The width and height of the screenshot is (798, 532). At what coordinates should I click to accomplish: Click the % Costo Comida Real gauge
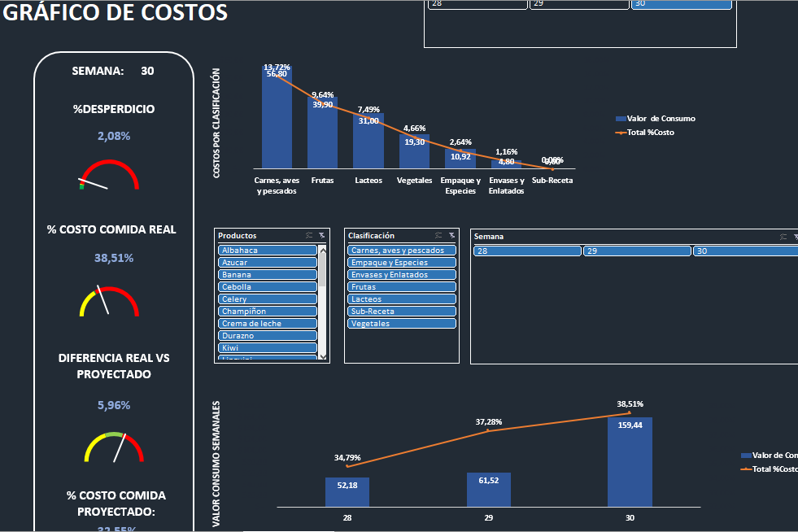pyautogui.click(x=109, y=302)
